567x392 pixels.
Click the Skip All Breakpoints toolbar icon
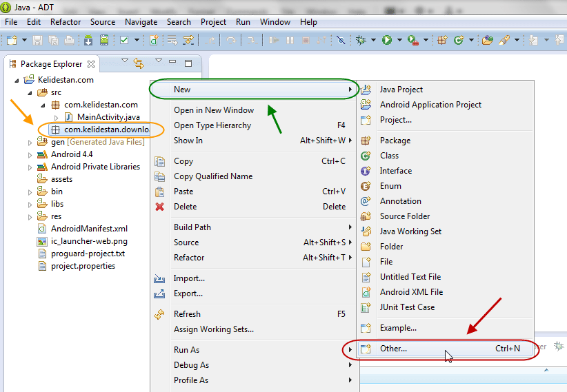[x=341, y=40]
